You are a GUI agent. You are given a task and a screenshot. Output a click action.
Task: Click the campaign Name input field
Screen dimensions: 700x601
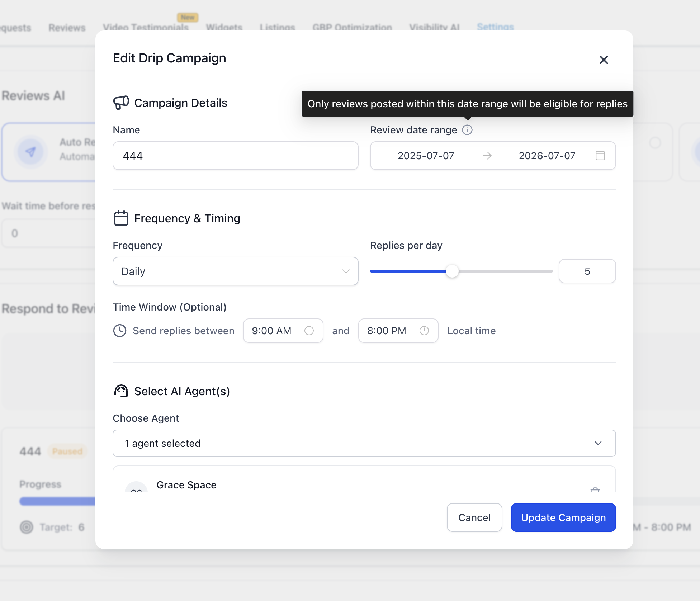point(236,156)
